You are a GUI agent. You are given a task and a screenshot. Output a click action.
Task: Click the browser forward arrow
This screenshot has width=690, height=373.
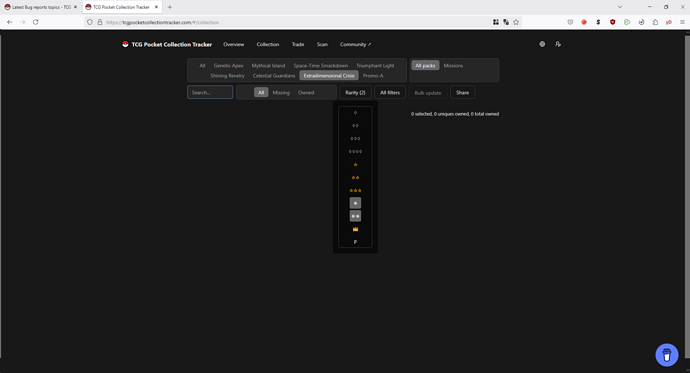tap(22, 22)
